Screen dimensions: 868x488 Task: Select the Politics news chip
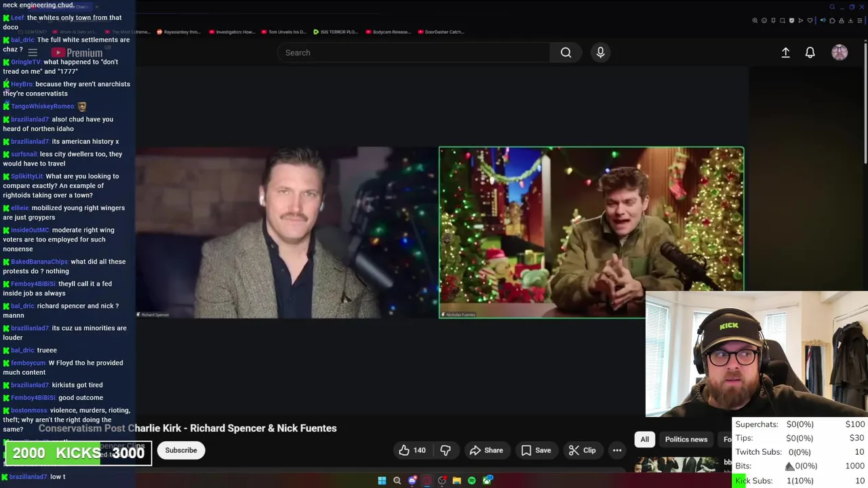(686, 439)
